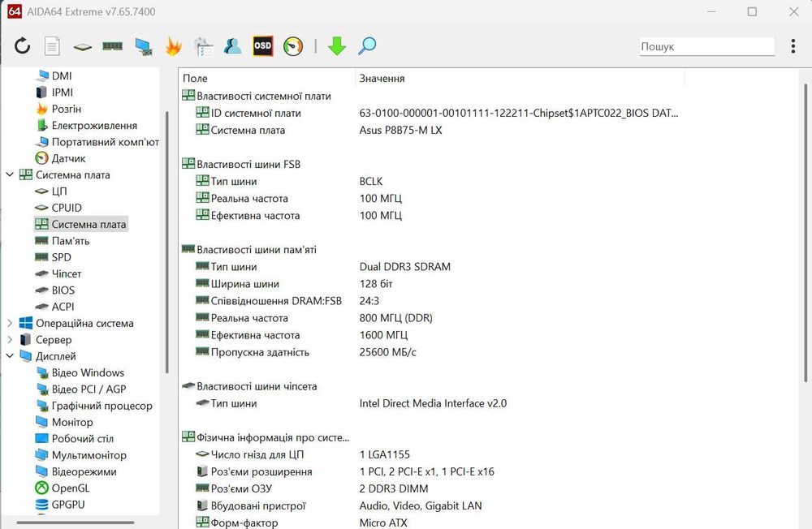
Task: Click the user profile toolbar icon
Action: point(232,46)
